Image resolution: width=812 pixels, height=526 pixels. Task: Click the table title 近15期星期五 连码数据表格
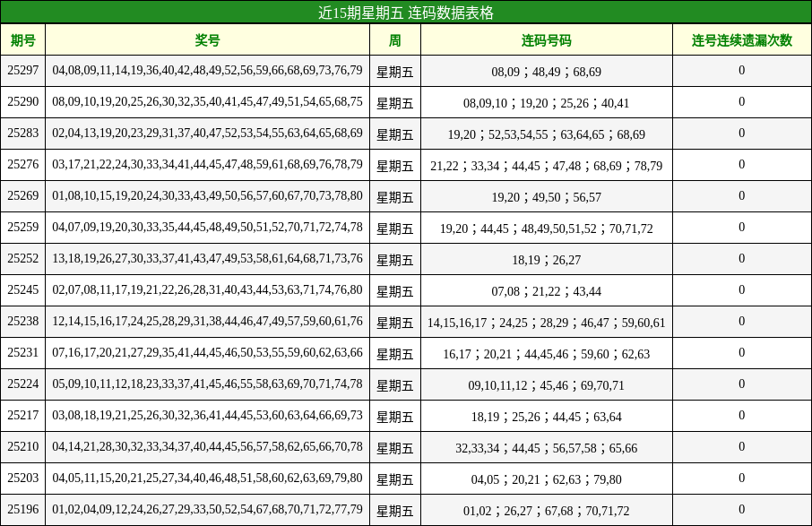tap(406, 14)
